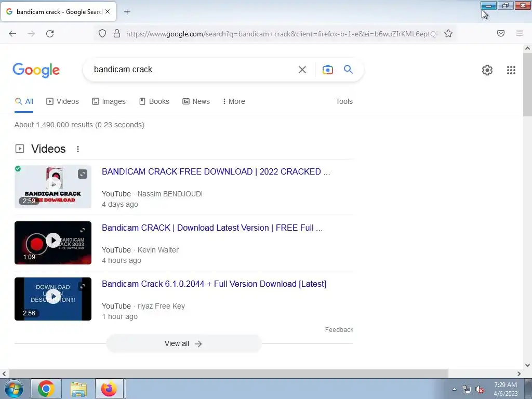Reload the current page

(x=50, y=34)
